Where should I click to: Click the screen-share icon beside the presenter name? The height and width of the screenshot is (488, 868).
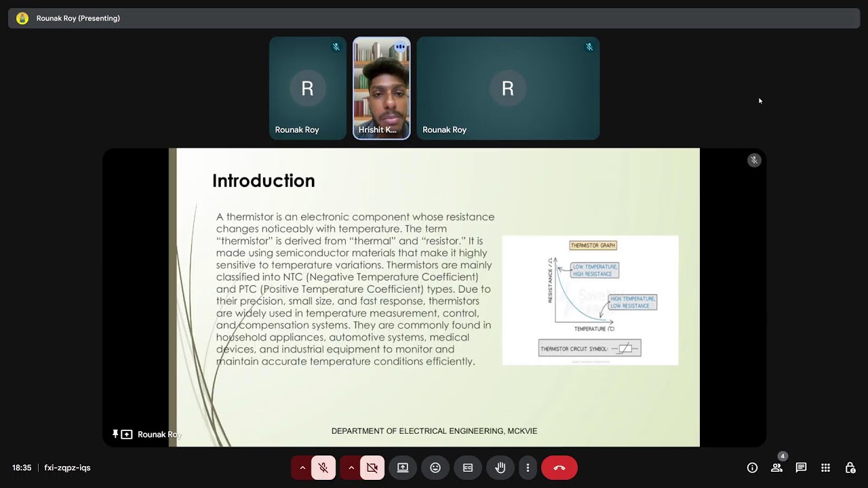pyautogui.click(x=127, y=434)
